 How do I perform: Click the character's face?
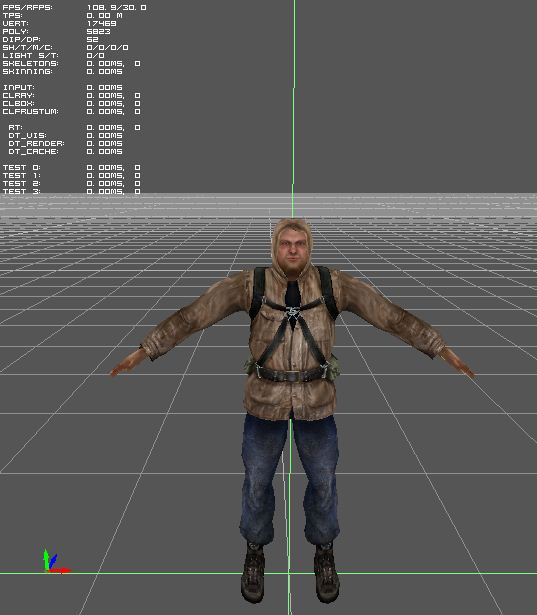pyautogui.click(x=292, y=250)
